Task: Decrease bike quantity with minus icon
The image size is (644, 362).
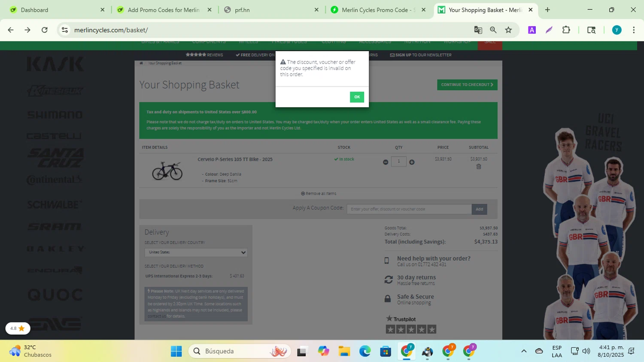Action: coord(386,162)
